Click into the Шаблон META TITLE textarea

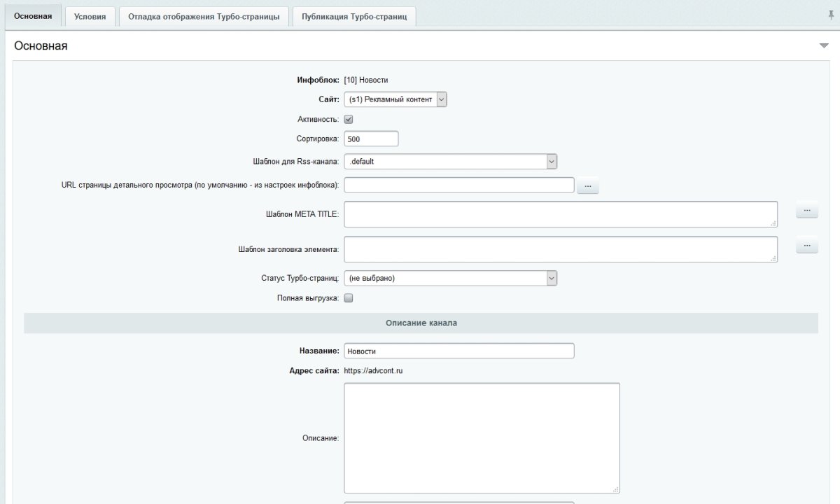pos(560,214)
